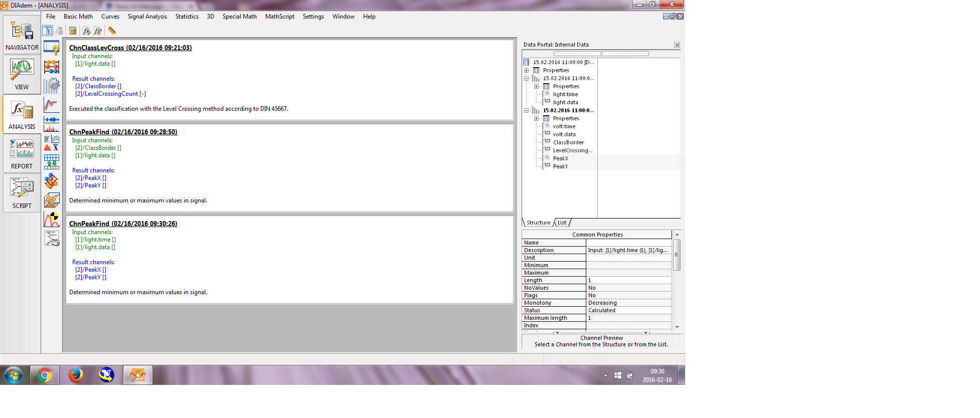Select the PeakX channel

point(561,158)
